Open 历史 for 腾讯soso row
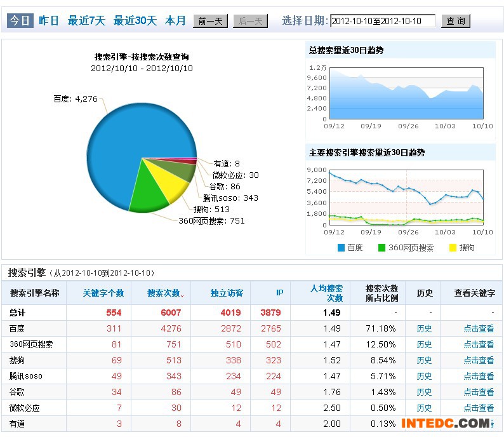The image size is (504, 437). tap(424, 376)
